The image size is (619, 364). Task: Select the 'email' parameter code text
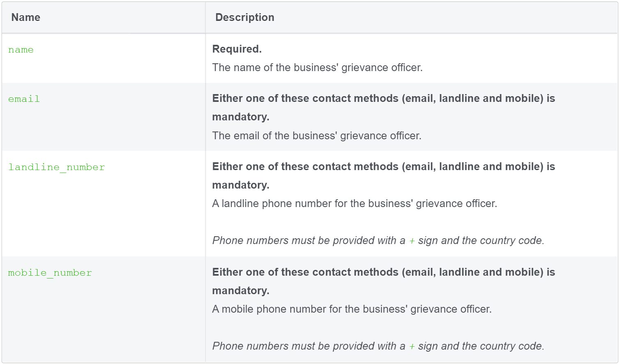24,99
